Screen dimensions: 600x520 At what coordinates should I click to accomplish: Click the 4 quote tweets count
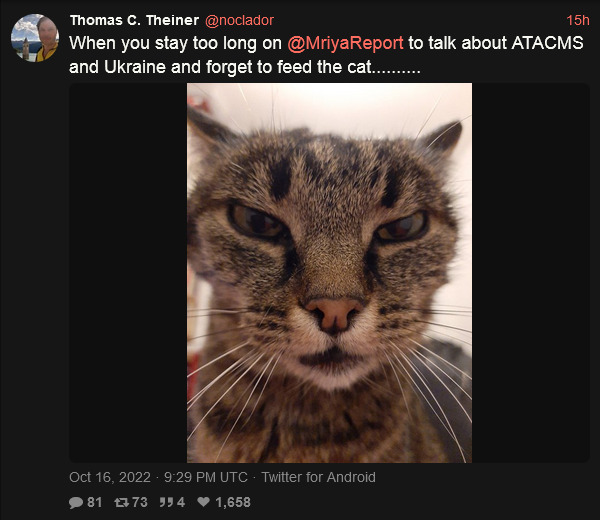tap(181, 502)
